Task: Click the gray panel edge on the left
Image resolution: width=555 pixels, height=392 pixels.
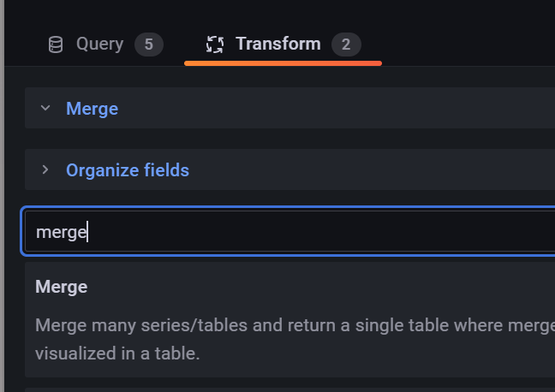Action: pyautogui.click(x=2, y=196)
